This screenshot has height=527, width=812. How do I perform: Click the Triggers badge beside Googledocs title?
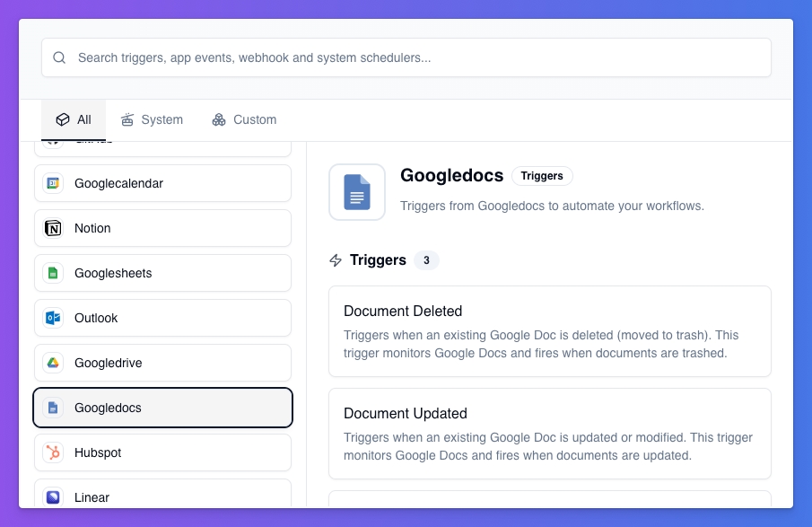pyautogui.click(x=542, y=176)
